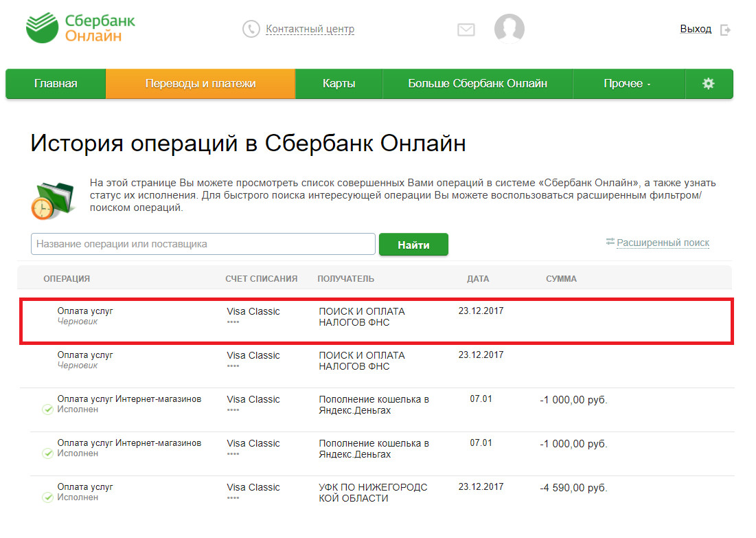The height and width of the screenshot is (538, 756).
Task: Click УФК ПО НИЖЕГОРОДСКОЙ ОБЛАСТИ recipient
Action: (x=373, y=493)
